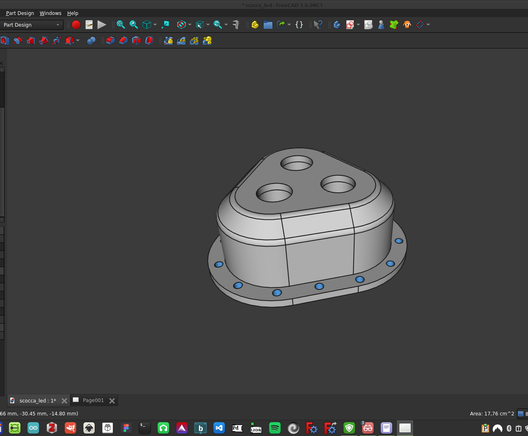The height and width of the screenshot is (436, 528).
Task: Open the Macros dialog icon
Action: point(89,25)
